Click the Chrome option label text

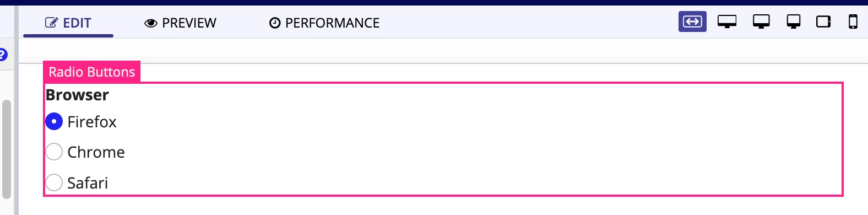point(96,152)
